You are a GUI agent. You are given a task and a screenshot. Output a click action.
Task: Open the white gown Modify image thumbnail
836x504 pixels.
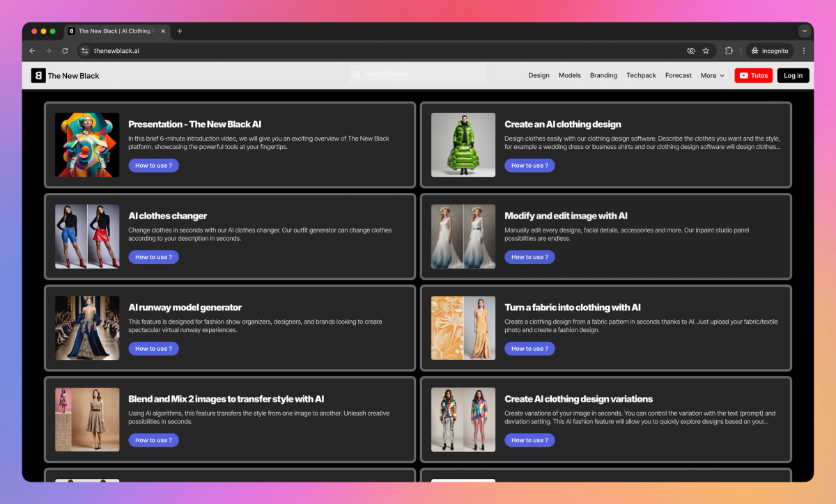click(463, 237)
